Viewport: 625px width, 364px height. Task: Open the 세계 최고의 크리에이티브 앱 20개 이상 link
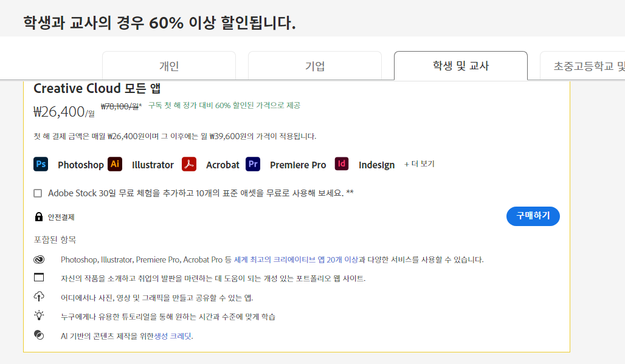pos(295,259)
